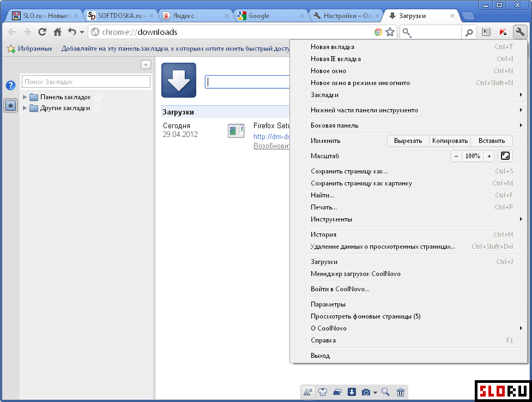
Task: Bookmark this page with the star icon
Action: coord(390,32)
